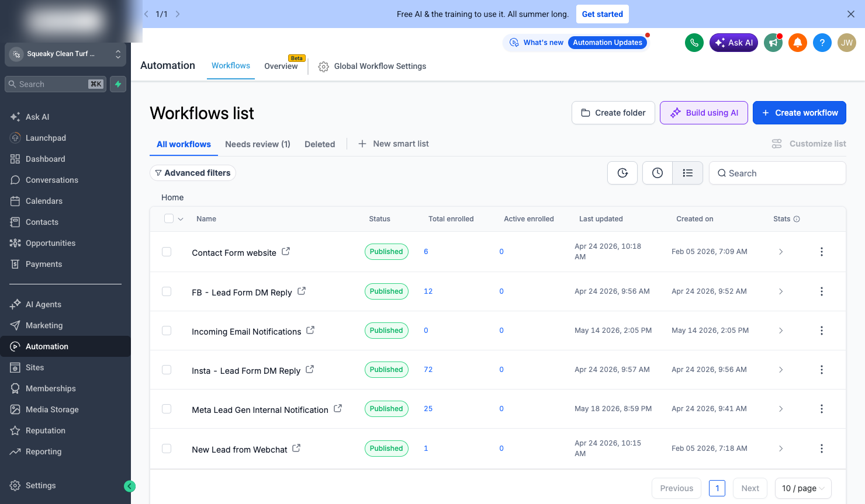The height and width of the screenshot is (504, 865).
Task: Open the blue help question mark
Action: point(822,43)
